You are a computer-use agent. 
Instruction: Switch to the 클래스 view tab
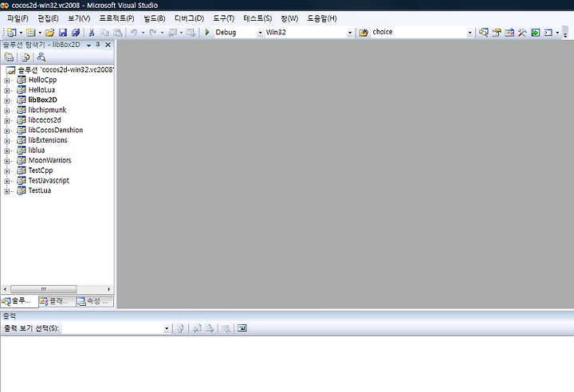pos(57,301)
